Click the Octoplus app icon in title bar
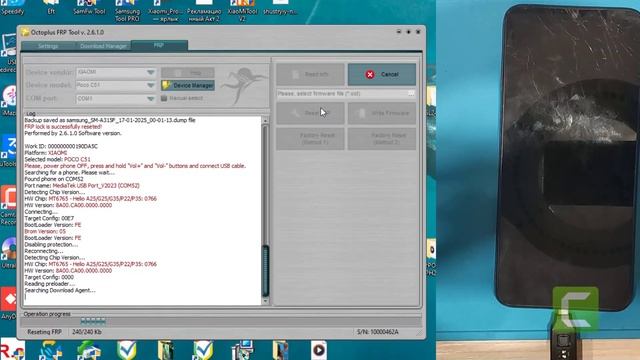The height and width of the screenshot is (360, 640). pyautogui.click(x=25, y=32)
